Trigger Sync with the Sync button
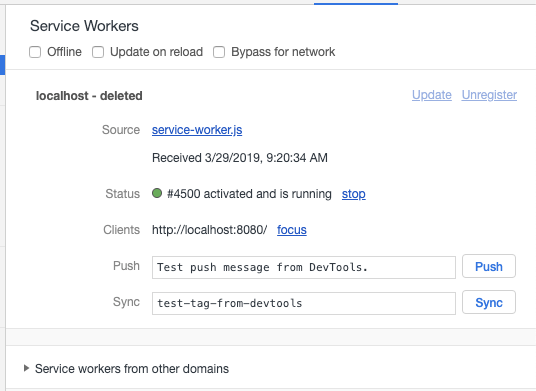This screenshot has width=536, height=391. pos(489,302)
